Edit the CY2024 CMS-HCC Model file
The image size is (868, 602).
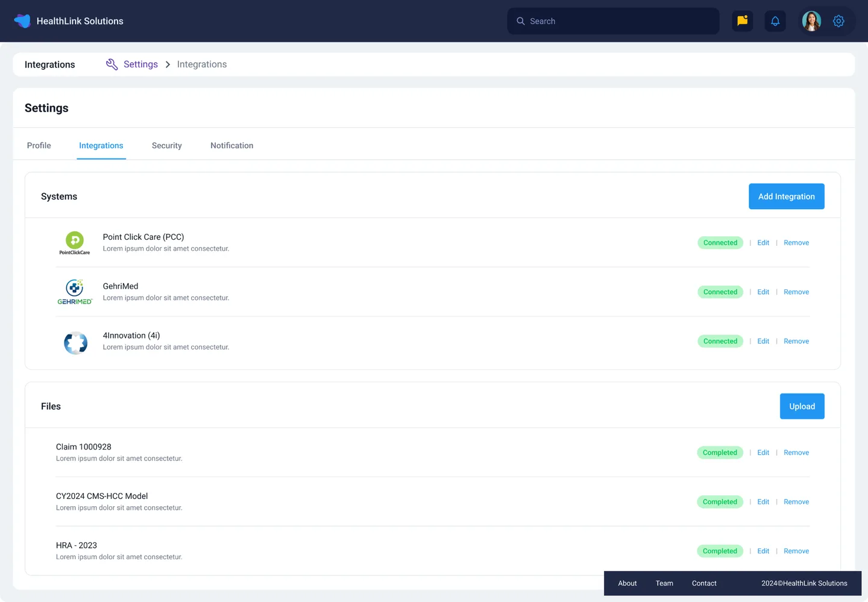click(x=763, y=501)
